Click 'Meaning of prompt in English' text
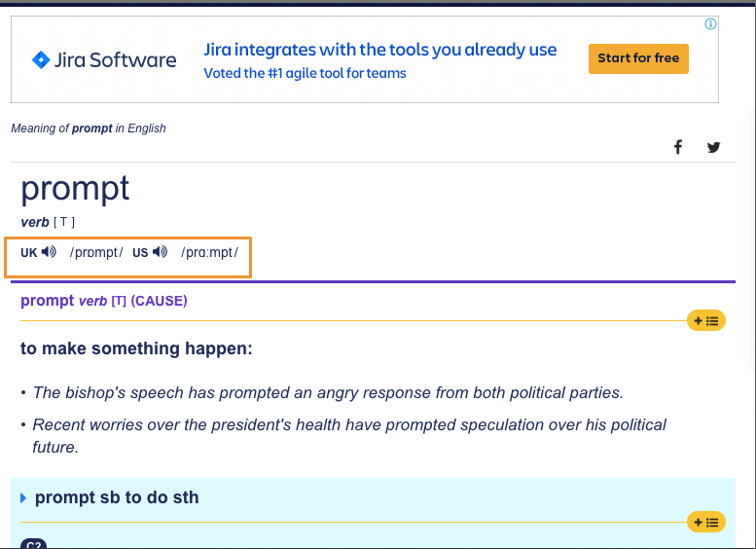Screen dimensions: 756x549 click(x=89, y=128)
